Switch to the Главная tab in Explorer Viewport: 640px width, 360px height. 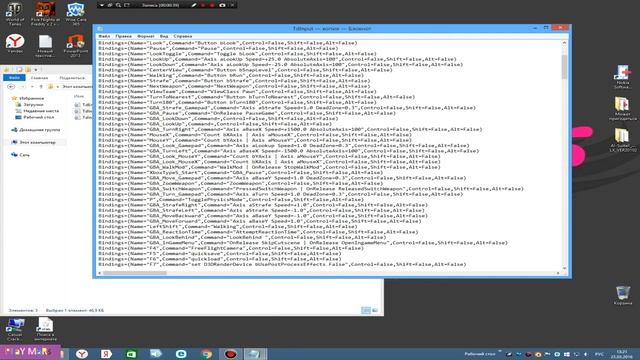(x=39, y=78)
